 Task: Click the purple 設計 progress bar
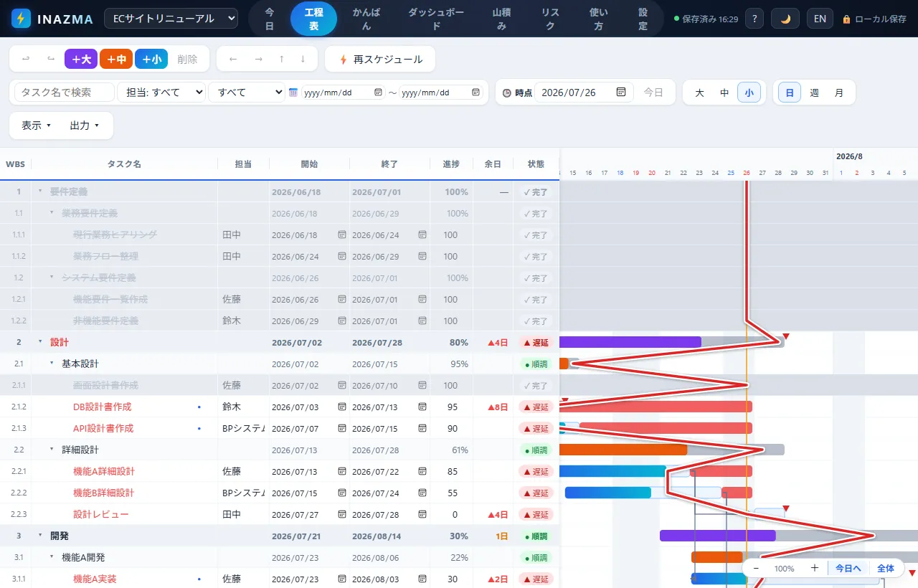630,342
